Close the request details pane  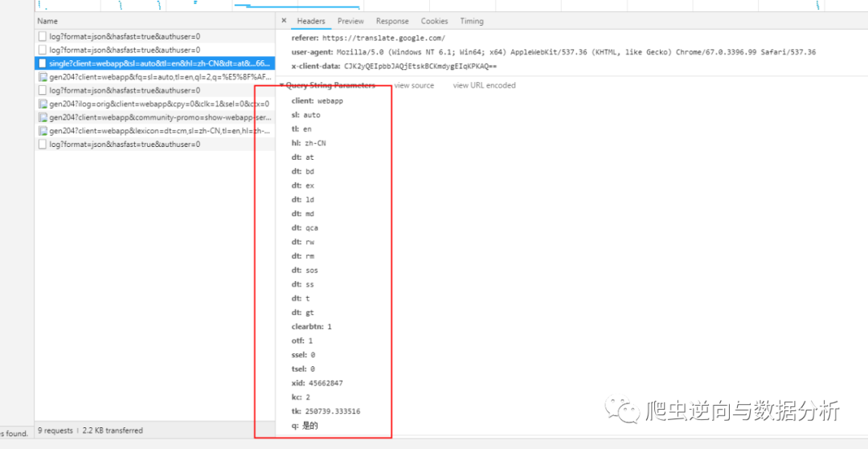pyautogui.click(x=284, y=21)
